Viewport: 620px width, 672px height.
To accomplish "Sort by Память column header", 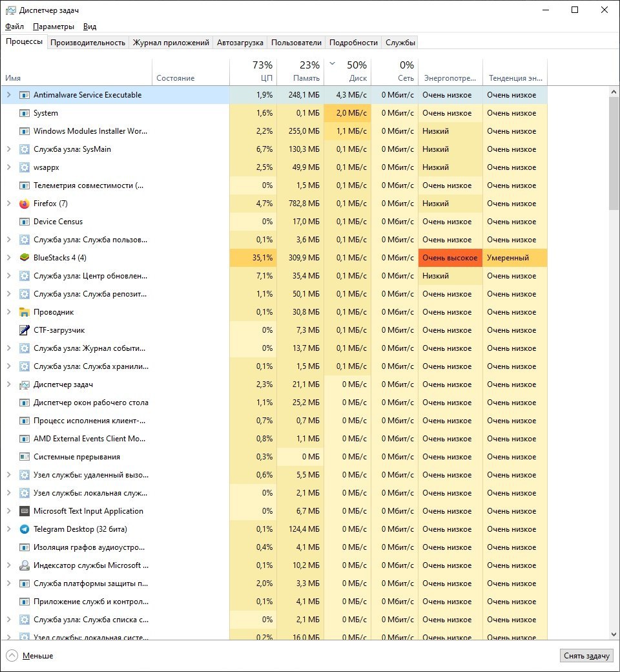I will coord(300,71).
